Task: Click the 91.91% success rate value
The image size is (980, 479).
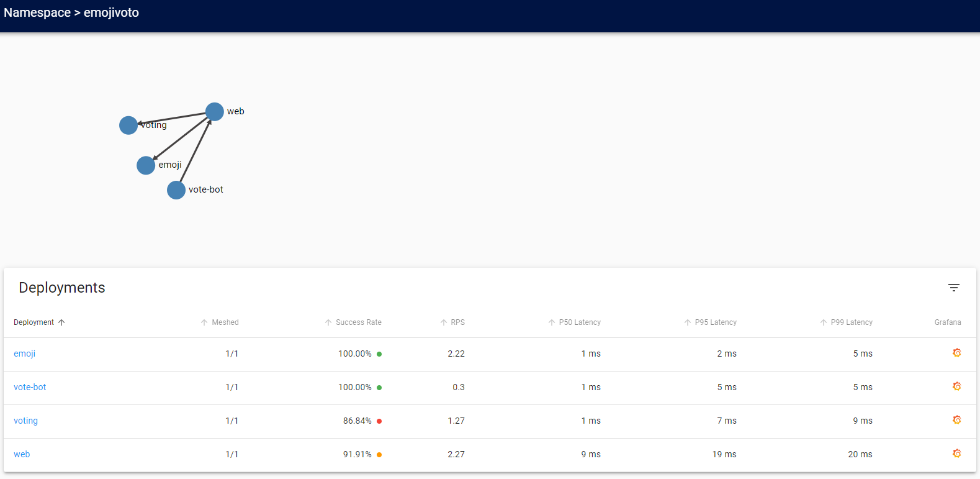Action: tap(357, 454)
